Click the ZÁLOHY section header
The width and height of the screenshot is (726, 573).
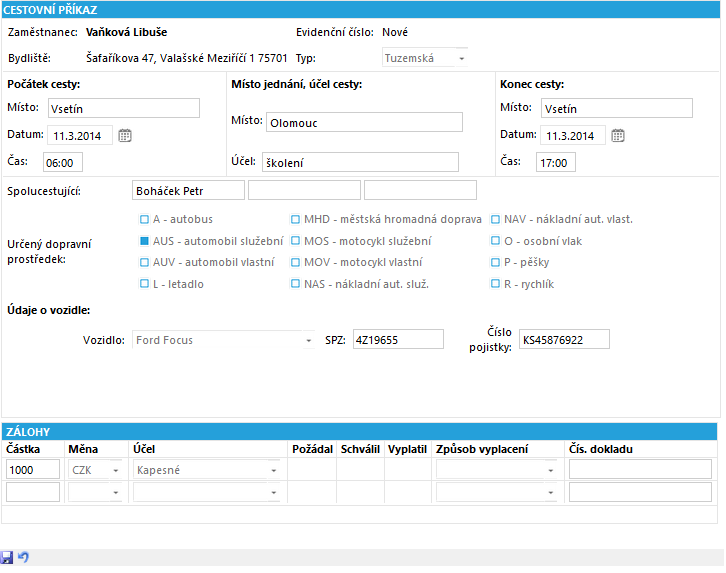pos(359,432)
